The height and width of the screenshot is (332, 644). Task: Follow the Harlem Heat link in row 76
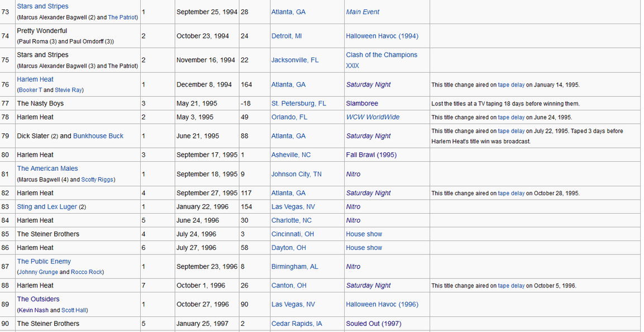click(x=35, y=79)
